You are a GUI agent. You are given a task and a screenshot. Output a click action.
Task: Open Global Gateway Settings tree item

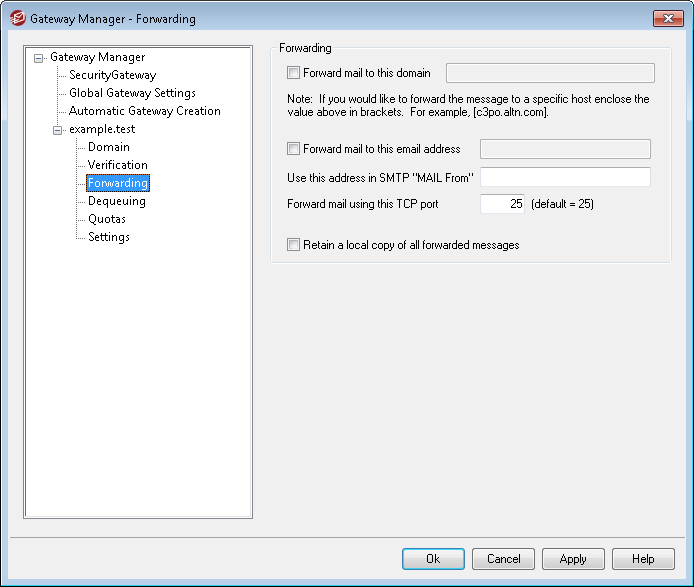coord(132,93)
